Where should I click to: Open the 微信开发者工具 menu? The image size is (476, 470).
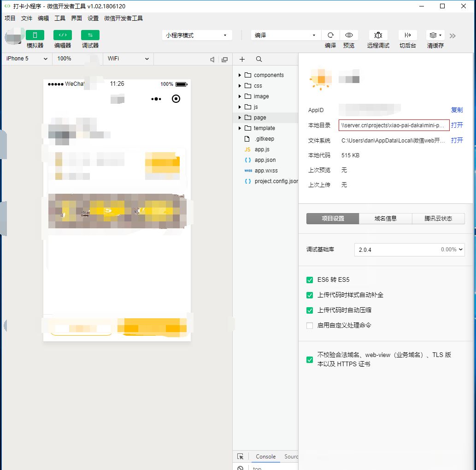(x=123, y=18)
